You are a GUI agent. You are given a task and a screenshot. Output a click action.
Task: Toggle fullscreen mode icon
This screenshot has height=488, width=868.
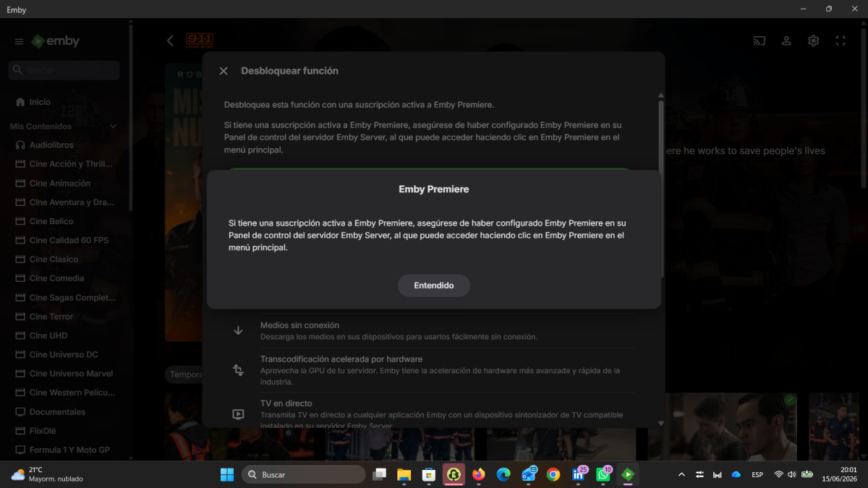tap(841, 41)
